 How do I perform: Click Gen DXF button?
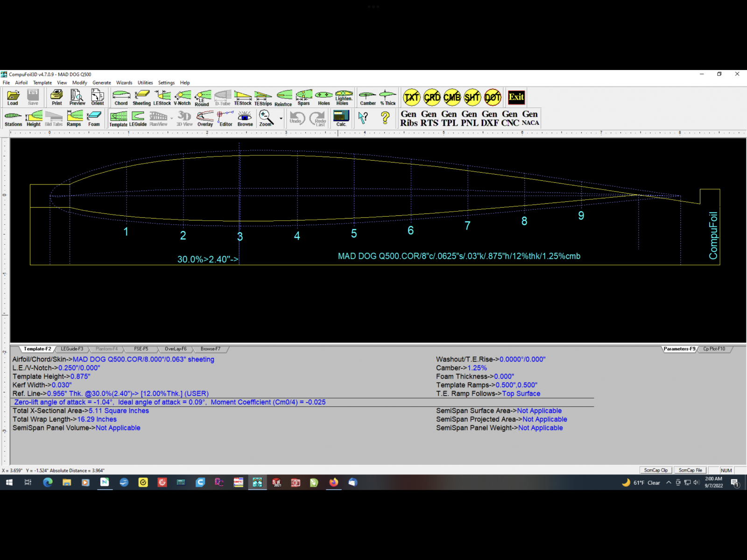(490, 118)
